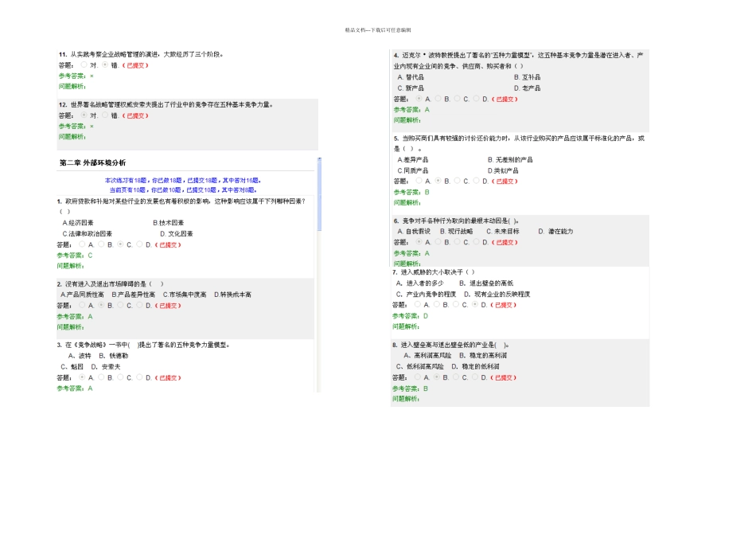Click option text D、安索夫

click(106, 367)
